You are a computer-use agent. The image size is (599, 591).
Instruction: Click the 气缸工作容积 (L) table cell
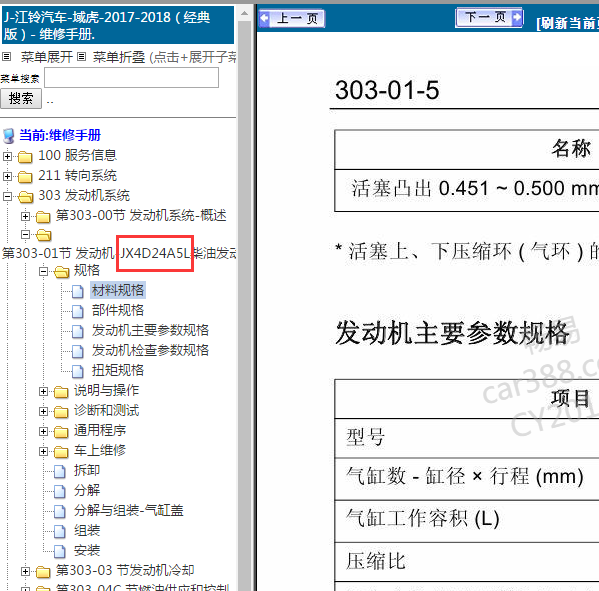(467, 520)
